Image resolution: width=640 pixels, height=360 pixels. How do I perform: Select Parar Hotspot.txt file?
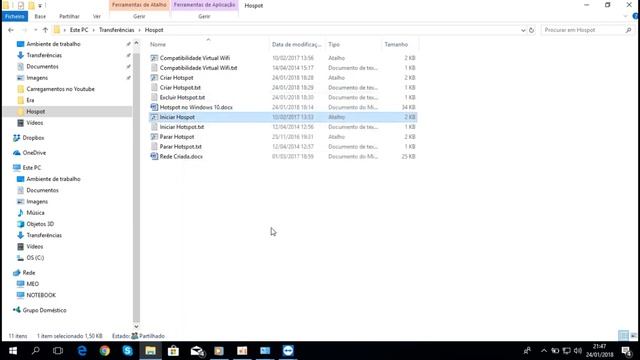point(180,147)
